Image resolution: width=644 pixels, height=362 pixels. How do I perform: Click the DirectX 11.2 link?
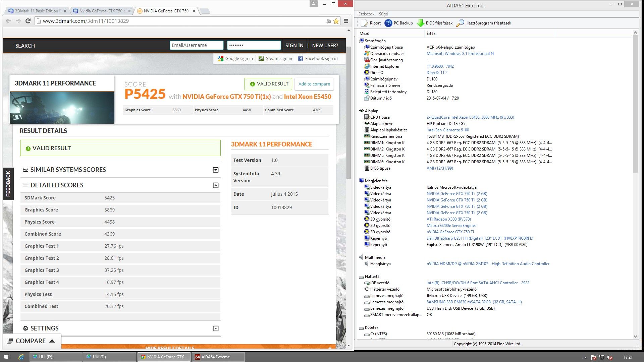(x=437, y=73)
